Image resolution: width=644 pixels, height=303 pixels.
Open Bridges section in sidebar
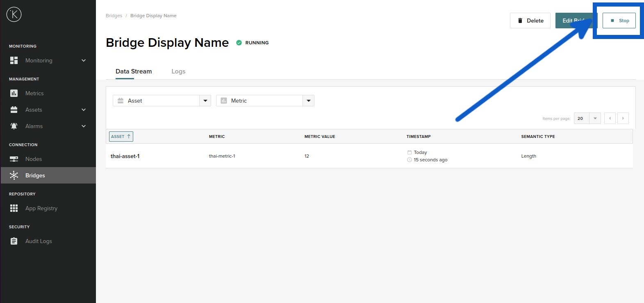tap(35, 175)
